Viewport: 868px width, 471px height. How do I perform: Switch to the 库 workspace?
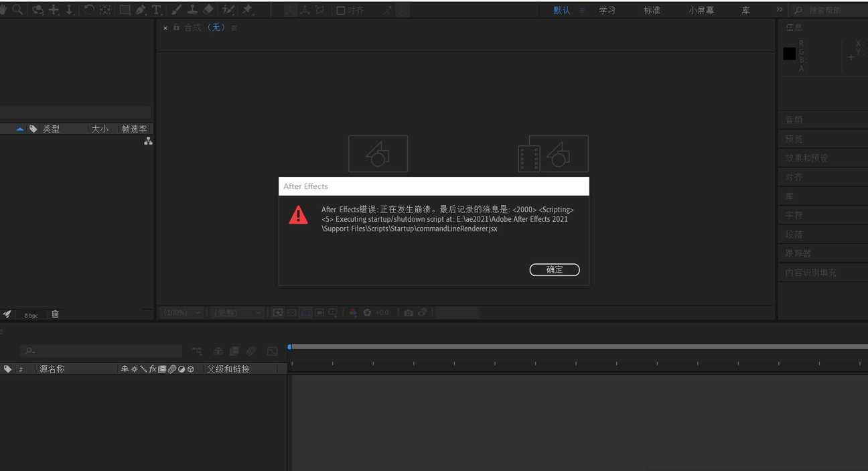tap(745, 11)
